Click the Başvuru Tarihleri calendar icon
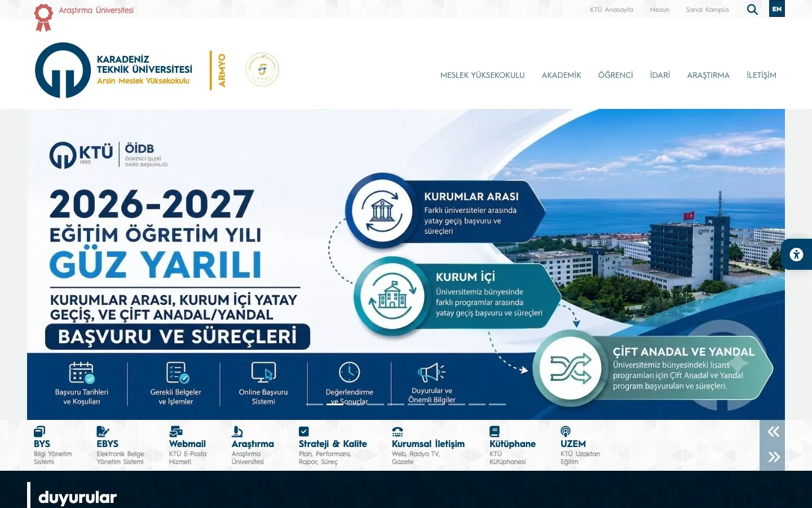Screen dimensions: 812x508 click(82, 373)
